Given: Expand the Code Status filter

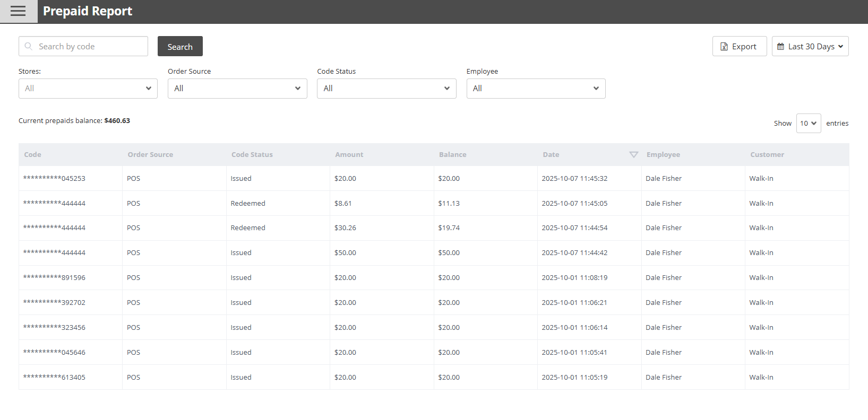Looking at the screenshot, I should pyautogui.click(x=386, y=89).
